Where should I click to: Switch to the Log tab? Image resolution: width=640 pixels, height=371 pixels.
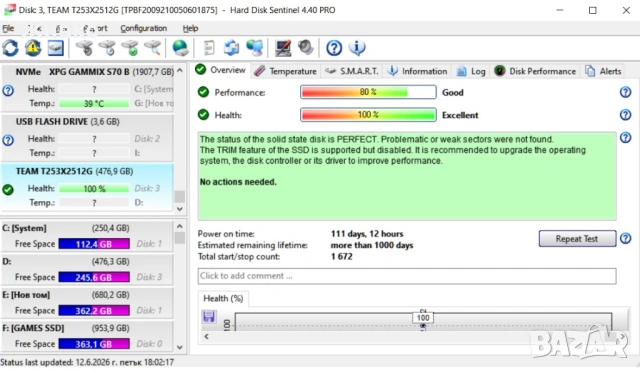pos(471,71)
